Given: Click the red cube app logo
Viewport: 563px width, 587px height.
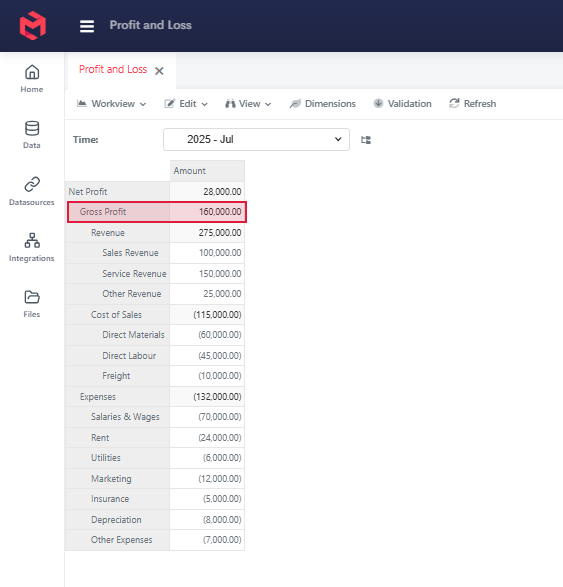Looking at the screenshot, I should 33,25.
